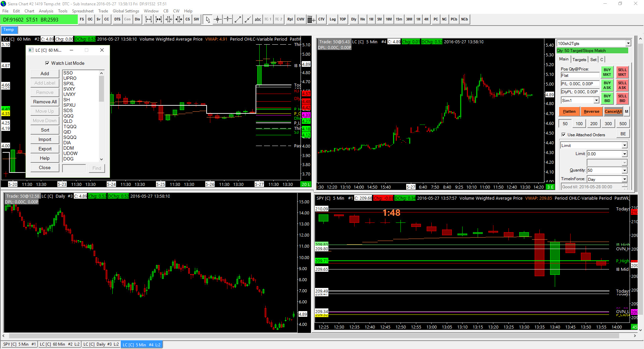This screenshot has height=349, width=644.
Task: Toggle the Watch List Mode checkbox
Action: pos(47,63)
